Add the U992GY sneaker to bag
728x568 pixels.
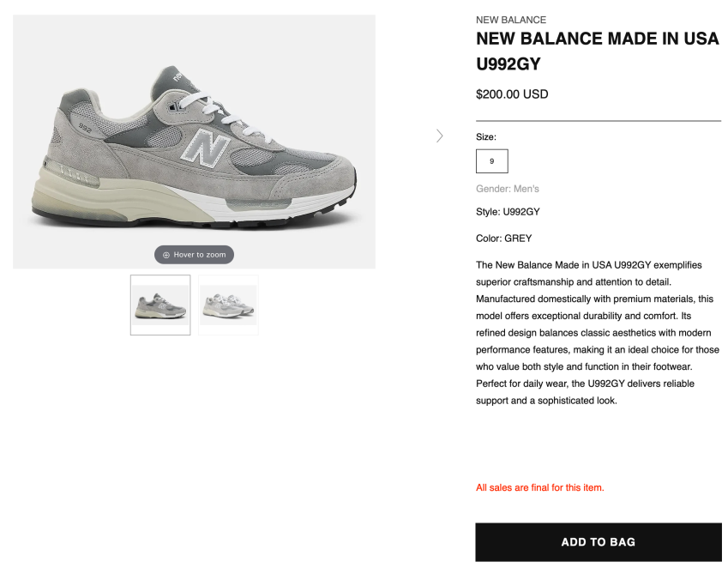tap(598, 542)
